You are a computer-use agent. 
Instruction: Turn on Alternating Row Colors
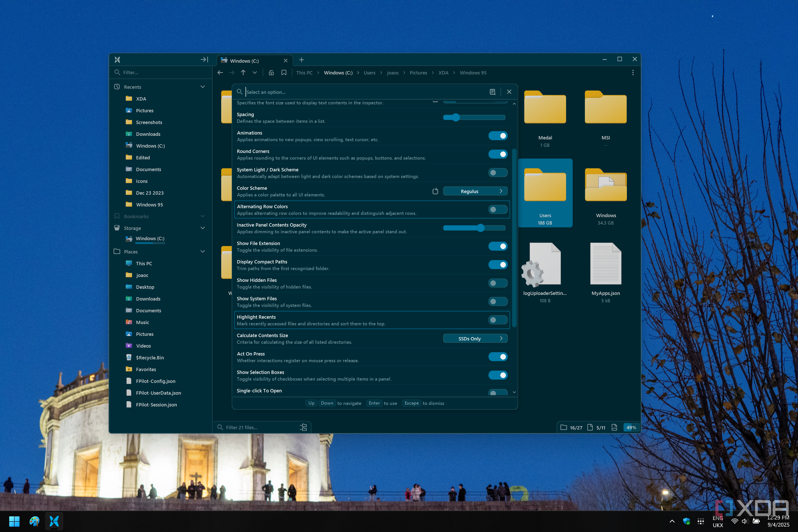pos(498,210)
